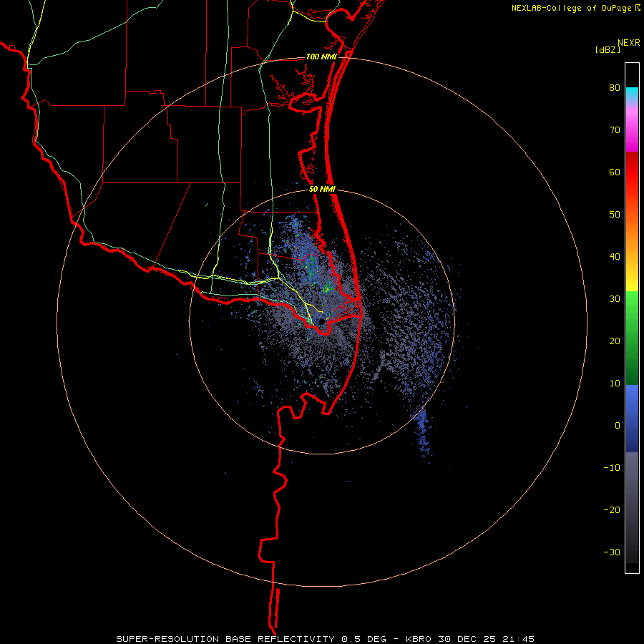Click the 80 value on the dBZ scale

click(615, 88)
